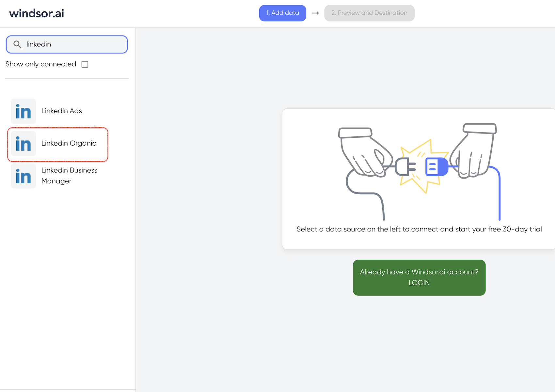Click the Show only connected label
Image resolution: width=555 pixels, height=392 pixels.
[41, 64]
